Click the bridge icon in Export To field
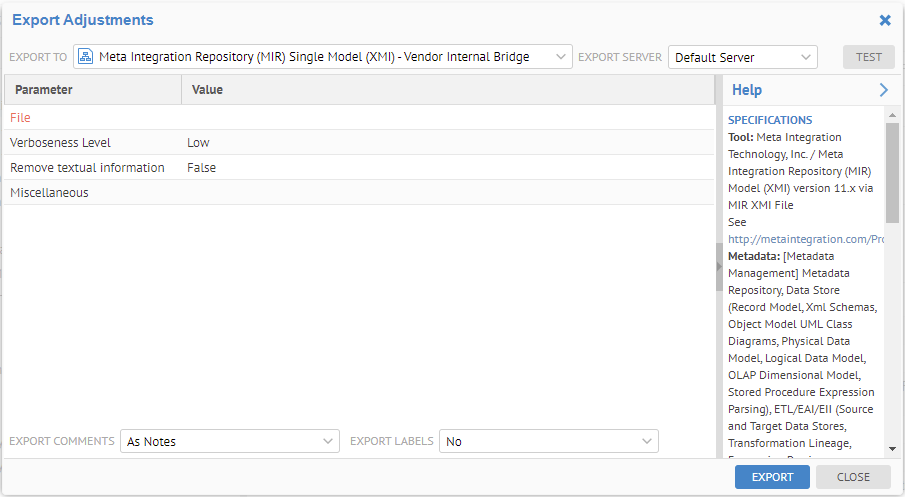This screenshot has width=905, height=497. pos(86,57)
